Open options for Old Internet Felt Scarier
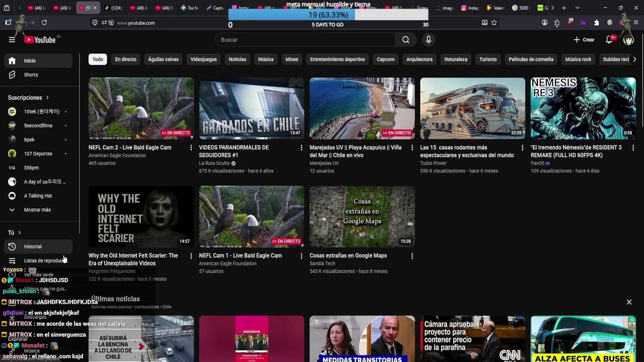Screen dimensions: 644x362 (191, 256)
